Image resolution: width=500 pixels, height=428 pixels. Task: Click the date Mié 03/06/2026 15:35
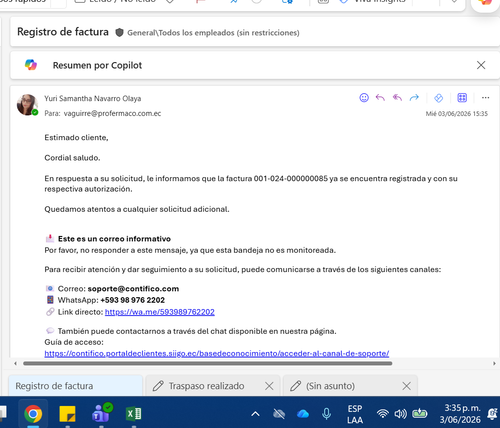[x=457, y=114]
